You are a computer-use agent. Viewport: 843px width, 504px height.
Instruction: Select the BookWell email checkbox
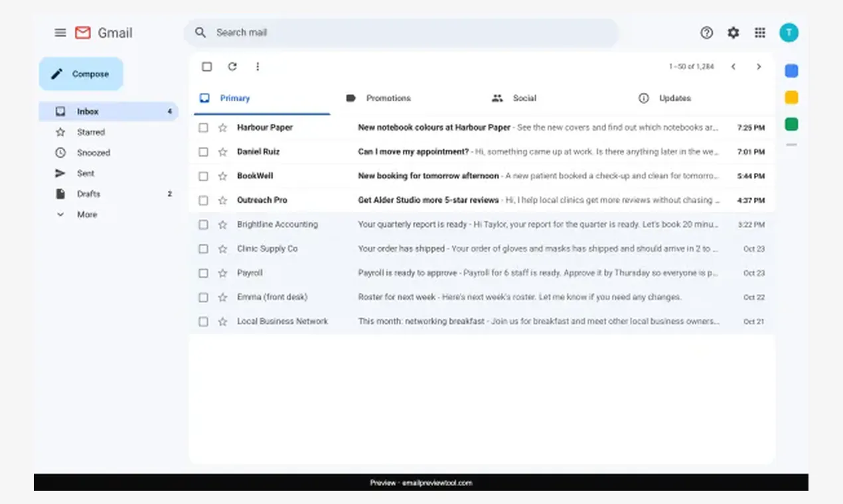point(203,176)
